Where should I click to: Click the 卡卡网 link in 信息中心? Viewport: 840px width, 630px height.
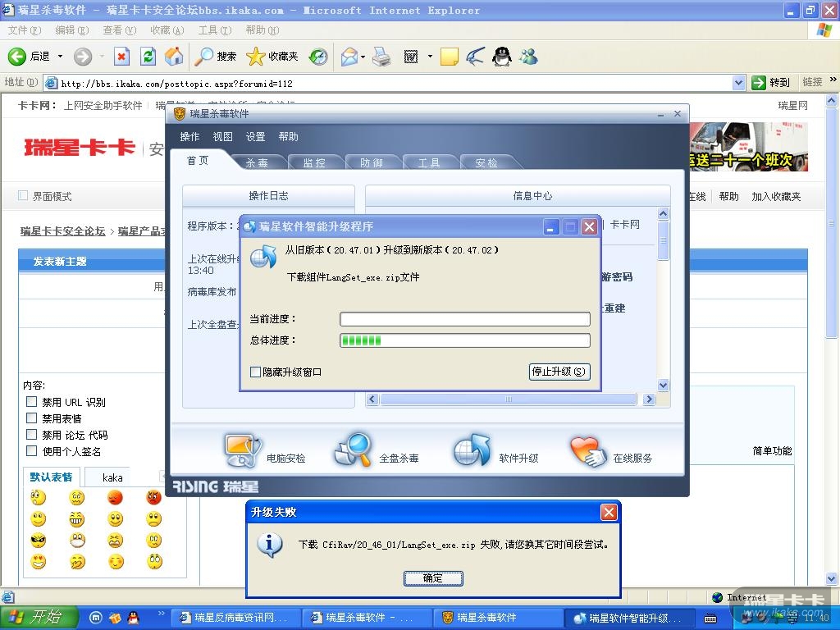(x=624, y=224)
